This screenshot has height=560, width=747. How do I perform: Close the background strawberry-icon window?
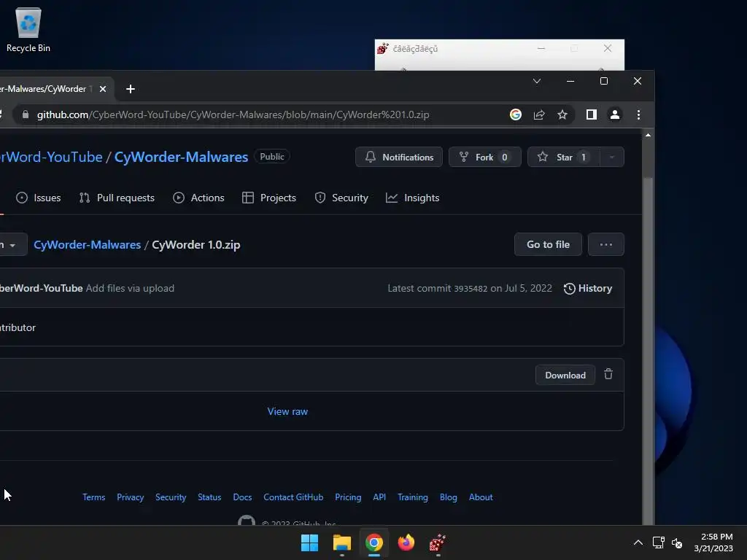(x=608, y=48)
